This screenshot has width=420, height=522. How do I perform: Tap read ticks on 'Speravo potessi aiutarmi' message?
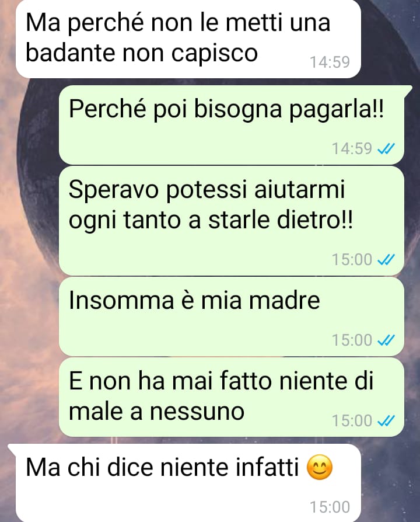coord(386,260)
